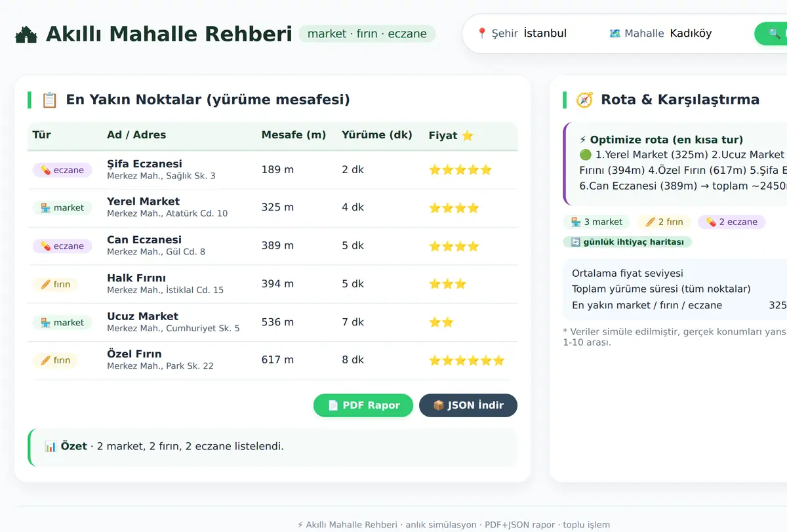Screen dimensions: 787x532
Task: Click the bread icon in Özel Fırın's row
Action: coord(45,360)
